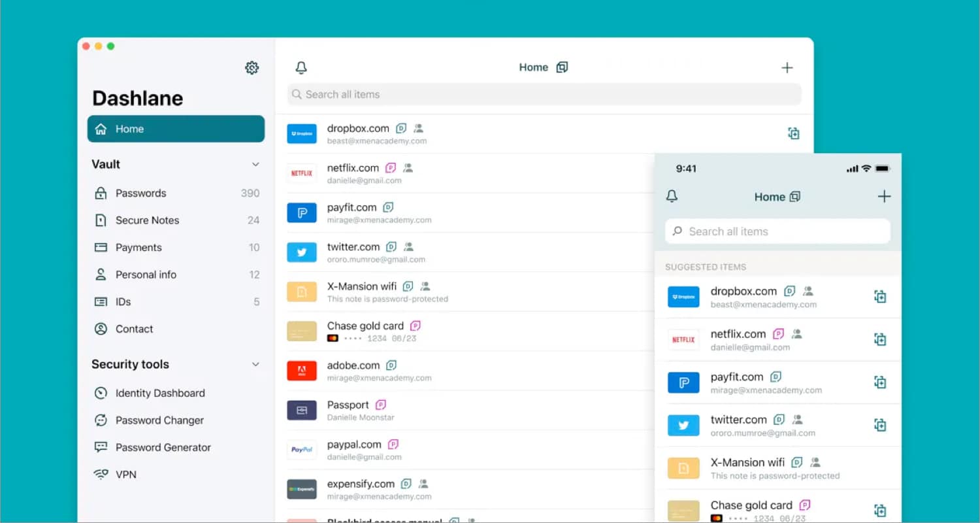This screenshot has width=980, height=523.
Task: Click the Expensify logo icon
Action: pyautogui.click(x=302, y=489)
